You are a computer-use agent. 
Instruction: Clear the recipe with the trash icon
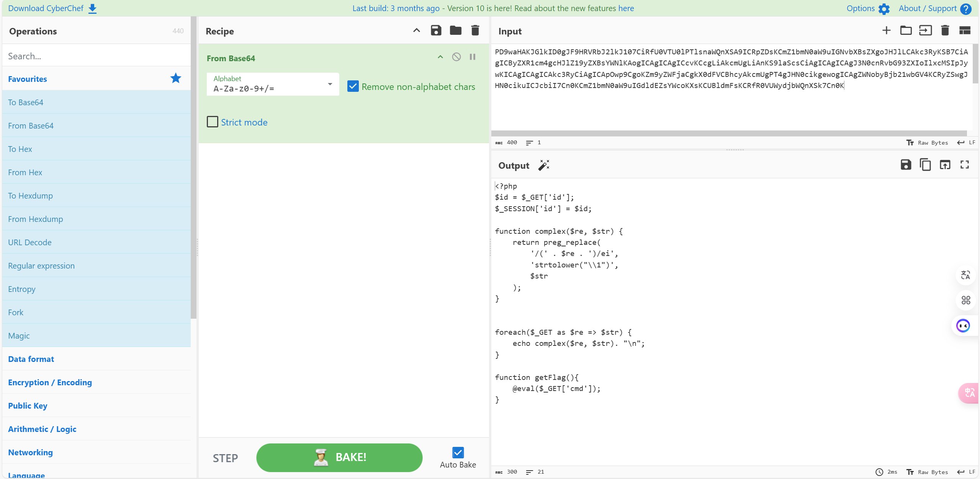click(x=475, y=31)
